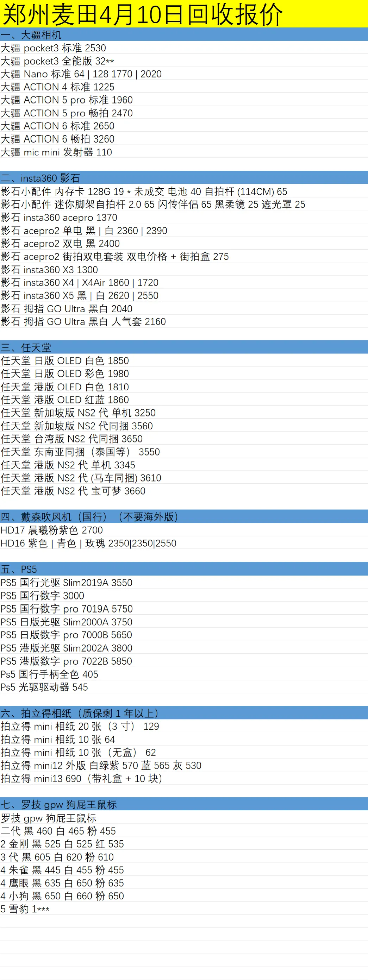Select row 大疆 ACTION 5 pro 标准 1960
368x980 pixels.
click(x=184, y=100)
